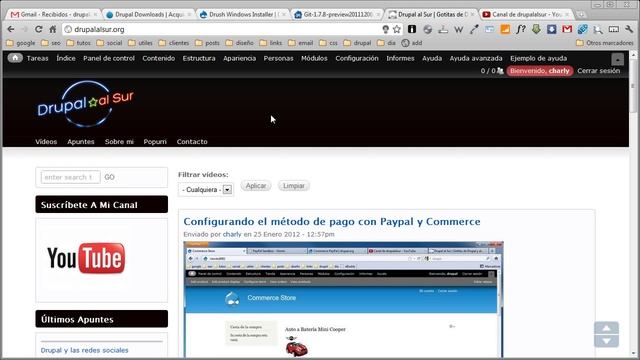Viewport: 640px width, 360px height.
Task: Open the black 'i' extension icon
Action: (412, 29)
